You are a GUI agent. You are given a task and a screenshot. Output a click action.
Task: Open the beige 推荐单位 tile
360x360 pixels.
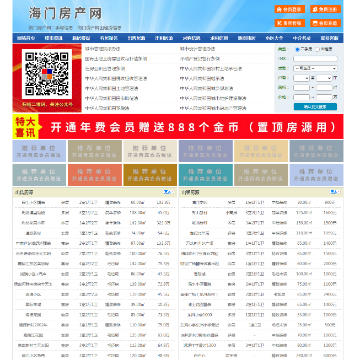tap(150, 151)
